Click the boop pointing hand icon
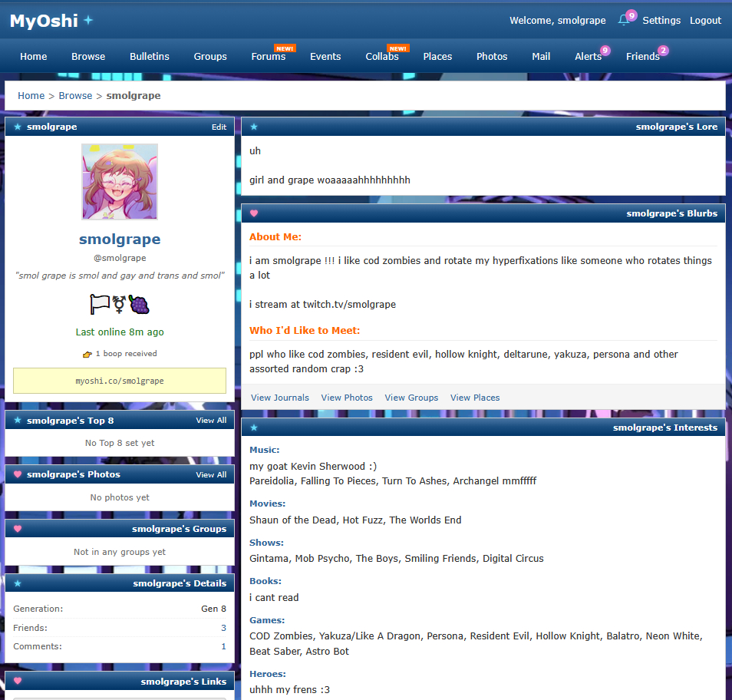Viewport: 732px width, 700px height. 87,355
